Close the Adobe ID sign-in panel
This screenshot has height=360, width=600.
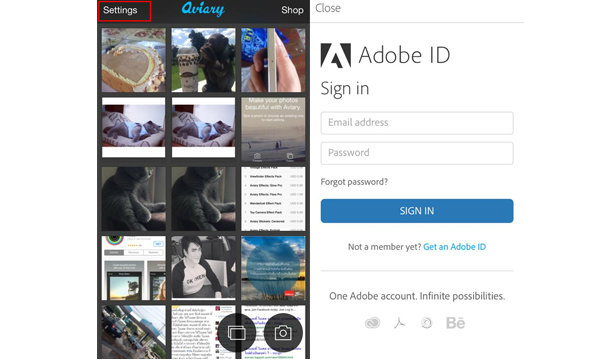[328, 8]
